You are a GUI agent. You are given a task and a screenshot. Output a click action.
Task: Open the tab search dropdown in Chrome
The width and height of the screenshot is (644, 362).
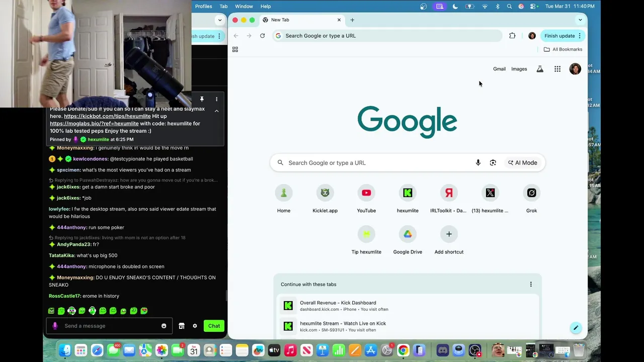pyautogui.click(x=580, y=20)
